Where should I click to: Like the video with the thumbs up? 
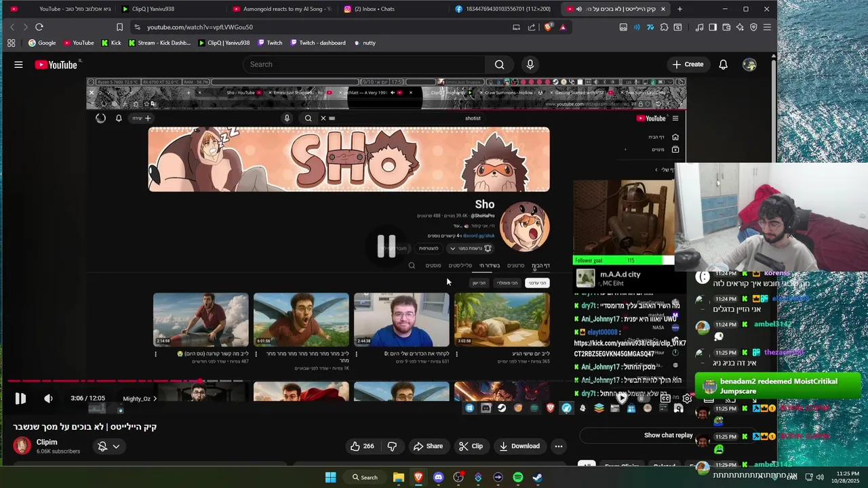pyautogui.click(x=362, y=446)
